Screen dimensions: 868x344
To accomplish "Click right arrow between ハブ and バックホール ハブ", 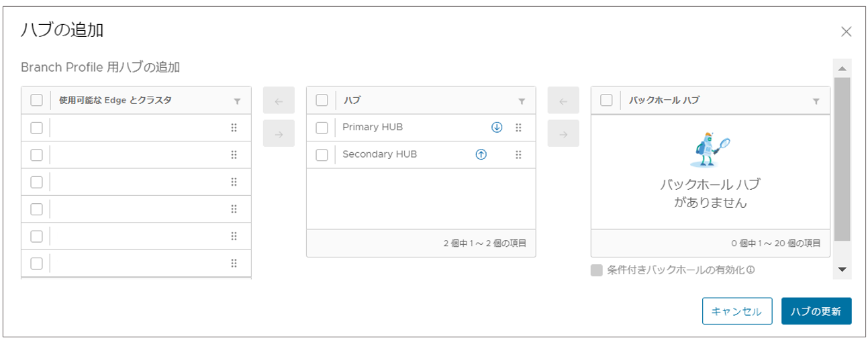I will [564, 134].
